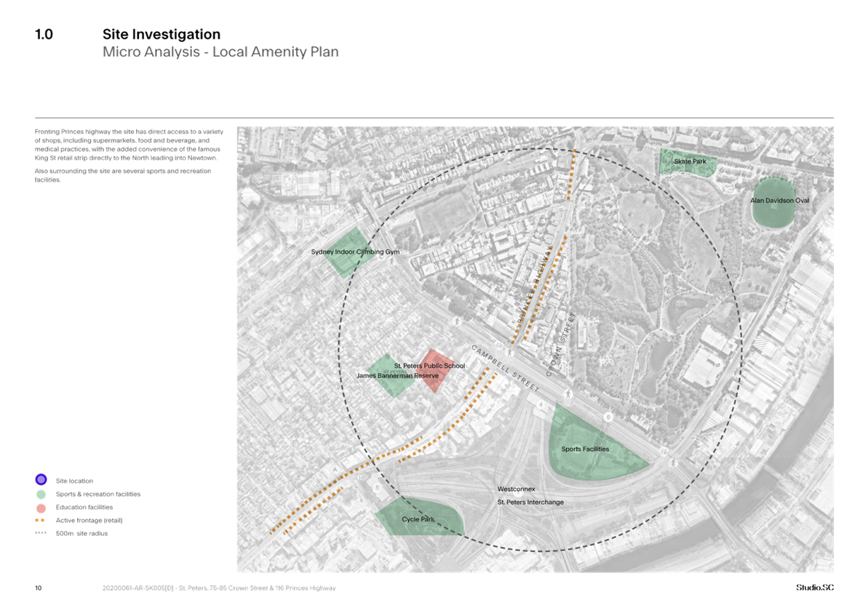The height and width of the screenshot is (613, 868).
Task: Click the orange Active frontage legend icon
Action: pyautogui.click(x=41, y=521)
